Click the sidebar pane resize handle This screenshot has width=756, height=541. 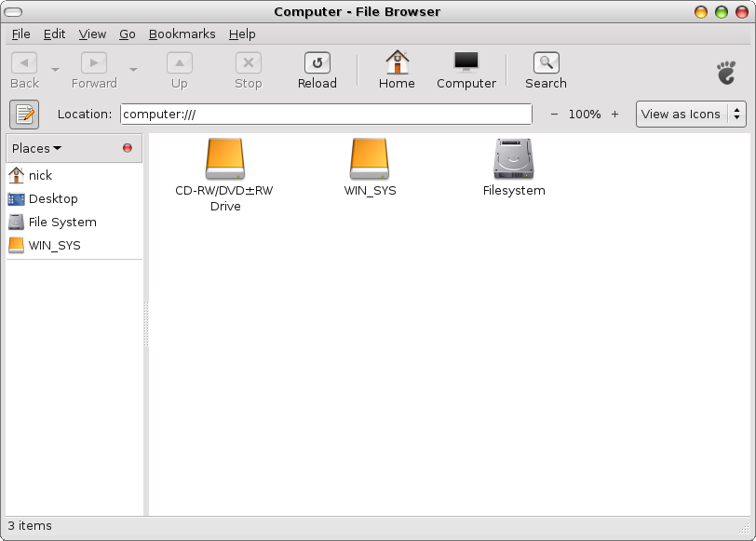click(x=146, y=324)
